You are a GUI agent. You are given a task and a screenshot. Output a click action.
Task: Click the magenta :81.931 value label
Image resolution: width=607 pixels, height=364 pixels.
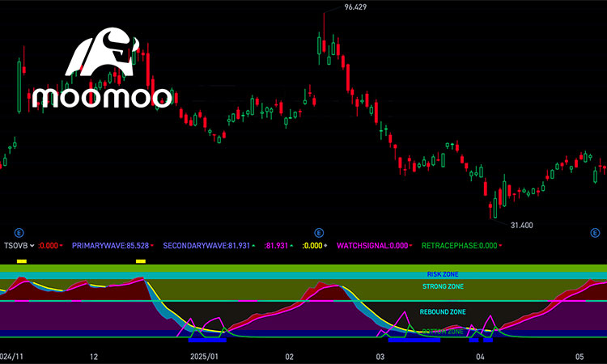coord(276,246)
